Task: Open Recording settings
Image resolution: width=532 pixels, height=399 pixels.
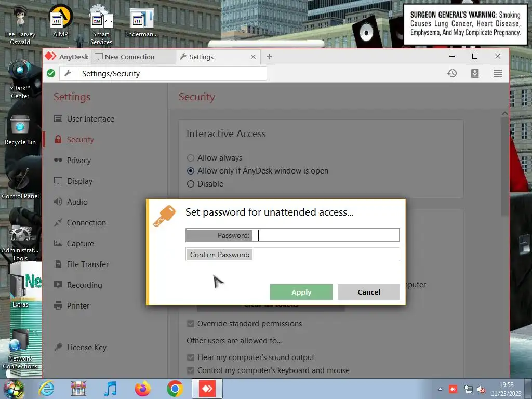Action: click(x=78, y=285)
